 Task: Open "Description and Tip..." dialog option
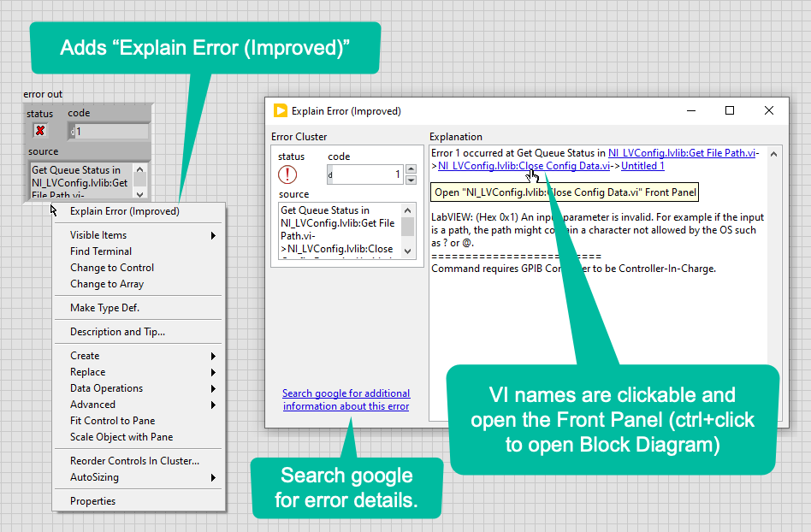click(x=112, y=331)
